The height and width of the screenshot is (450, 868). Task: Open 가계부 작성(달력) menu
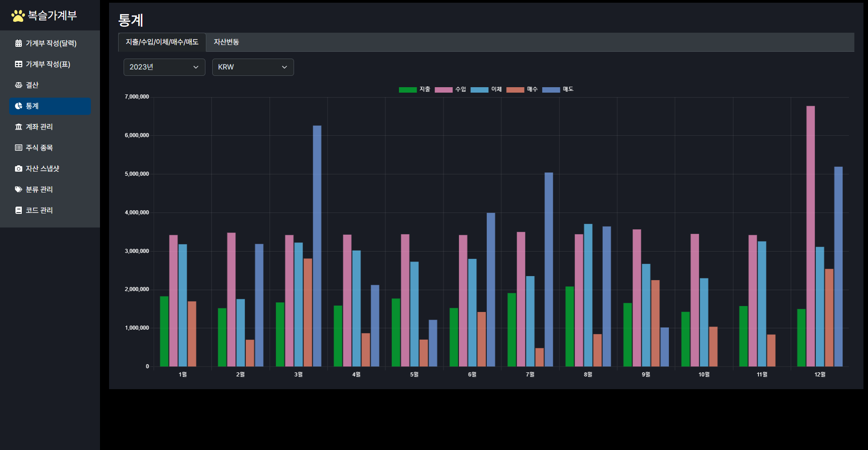click(50, 43)
